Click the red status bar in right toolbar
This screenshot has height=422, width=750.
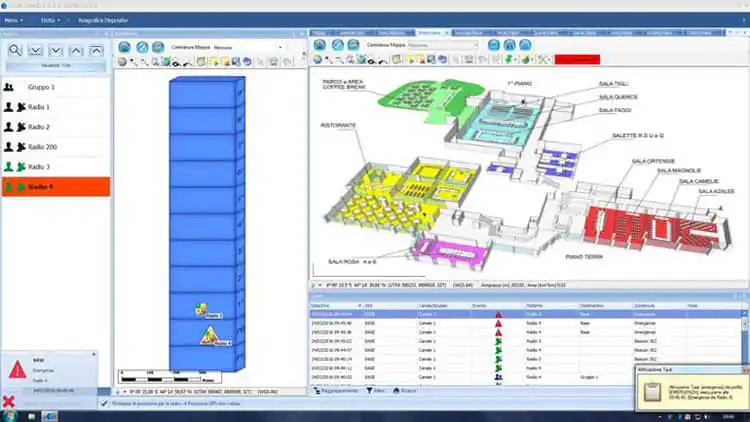[578, 61]
